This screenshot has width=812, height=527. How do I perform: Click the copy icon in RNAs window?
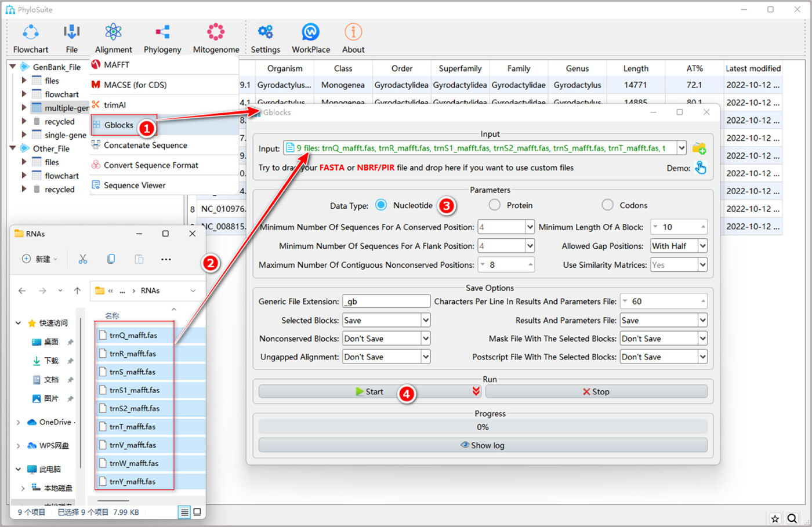coord(111,259)
